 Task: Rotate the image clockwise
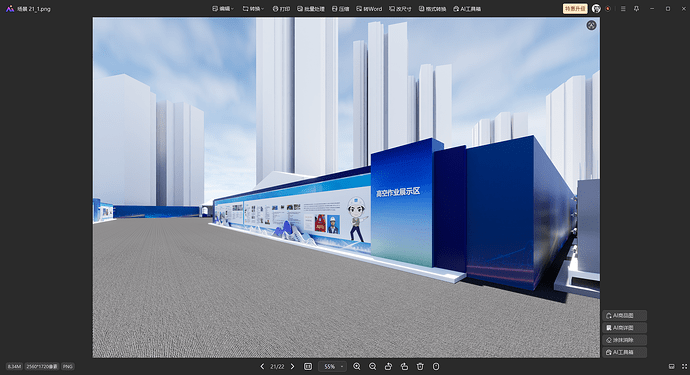tap(404, 366)
